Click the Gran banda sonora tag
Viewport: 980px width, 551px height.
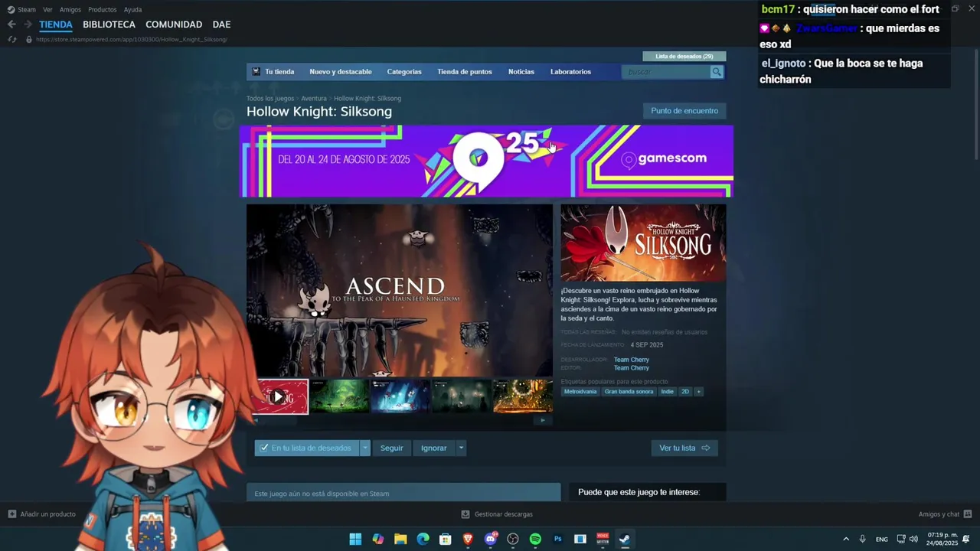coord(629,392)
